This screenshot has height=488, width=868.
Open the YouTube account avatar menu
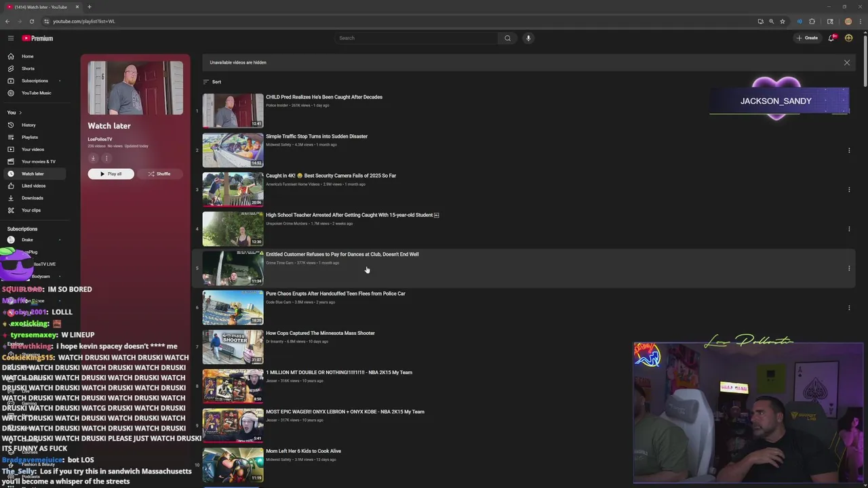[848, 38]
